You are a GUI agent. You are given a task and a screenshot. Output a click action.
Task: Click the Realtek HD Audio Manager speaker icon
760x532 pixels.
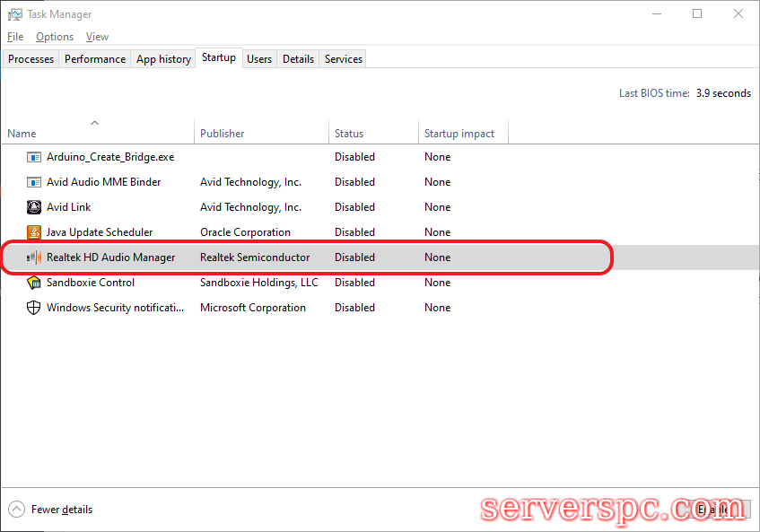34,257
